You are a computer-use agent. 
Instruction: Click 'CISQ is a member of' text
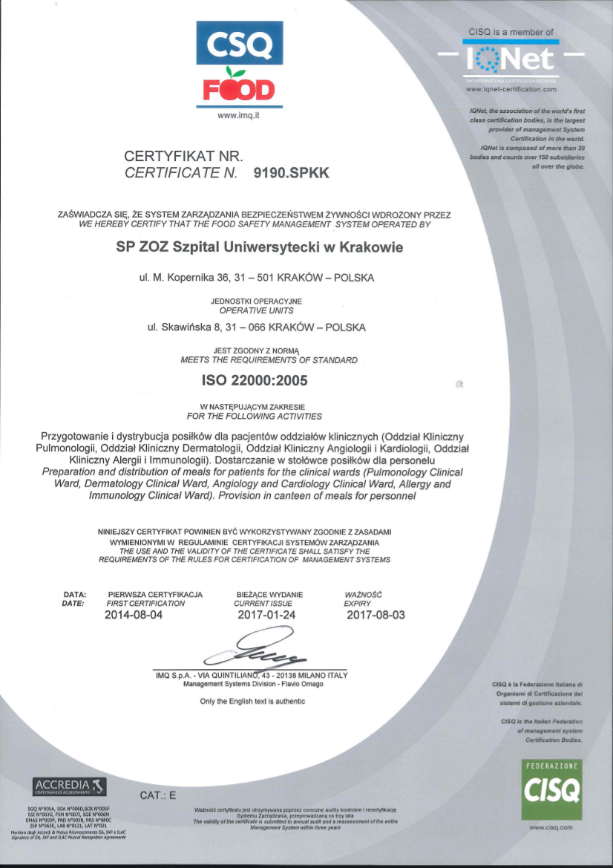511,32
